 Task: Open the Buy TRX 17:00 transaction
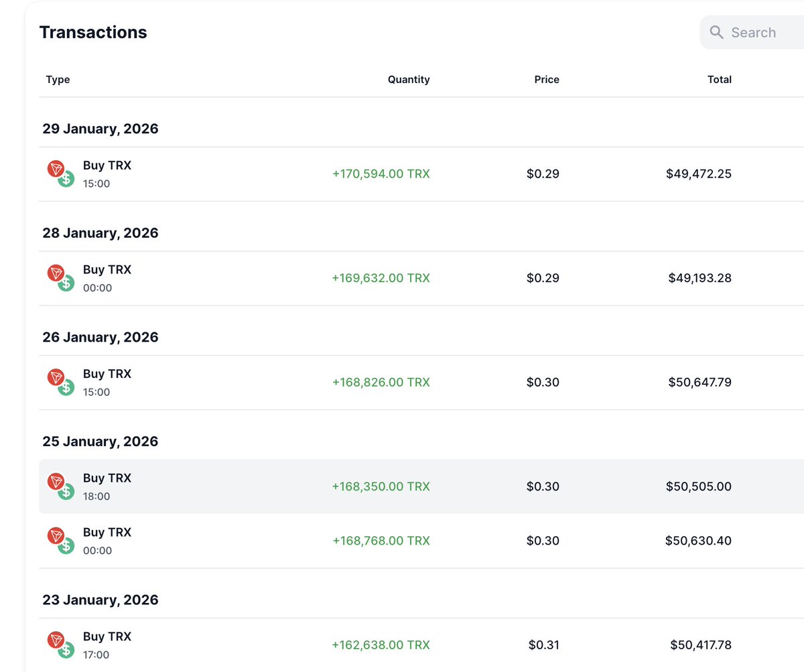(x=107, y=637)
